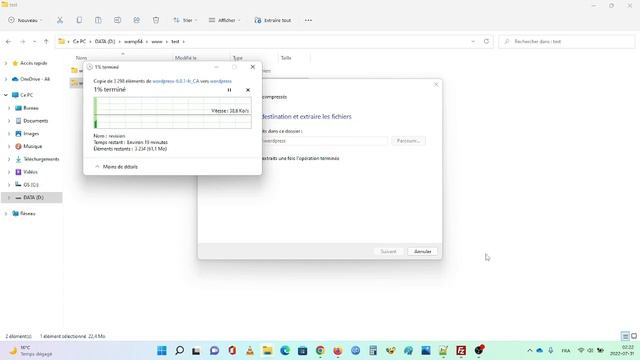Click the extraction destination path field

tap(324, 141)
